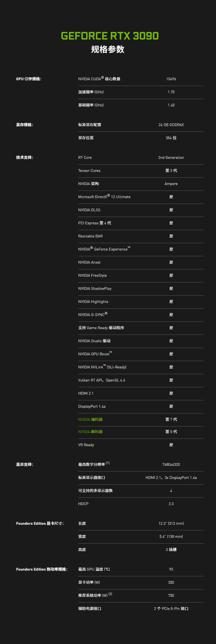The height and width of the screenshot is (644, 216).
Task: Select the 12.3" (313 mm) length value
Action: tap(171, 523)
